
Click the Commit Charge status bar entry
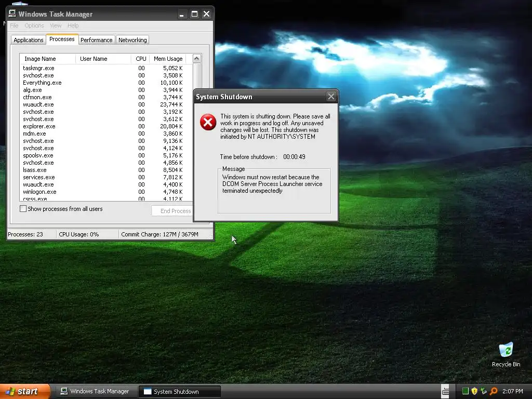coord(160,234)
